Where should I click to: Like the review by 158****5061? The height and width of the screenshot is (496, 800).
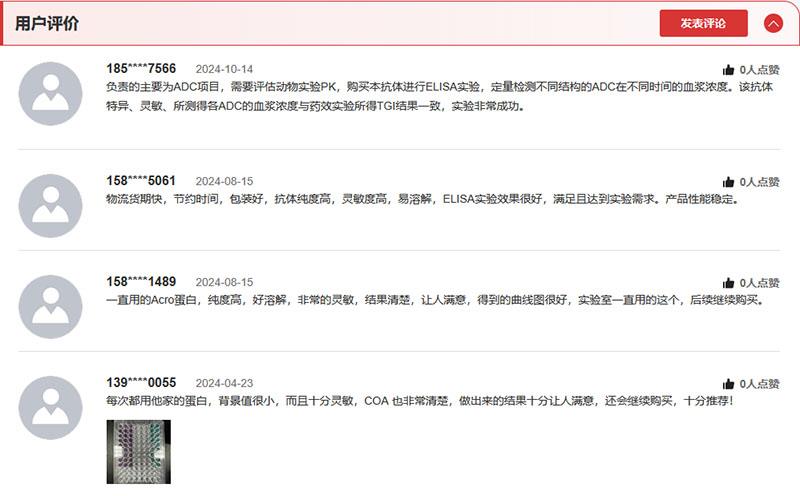728,182
